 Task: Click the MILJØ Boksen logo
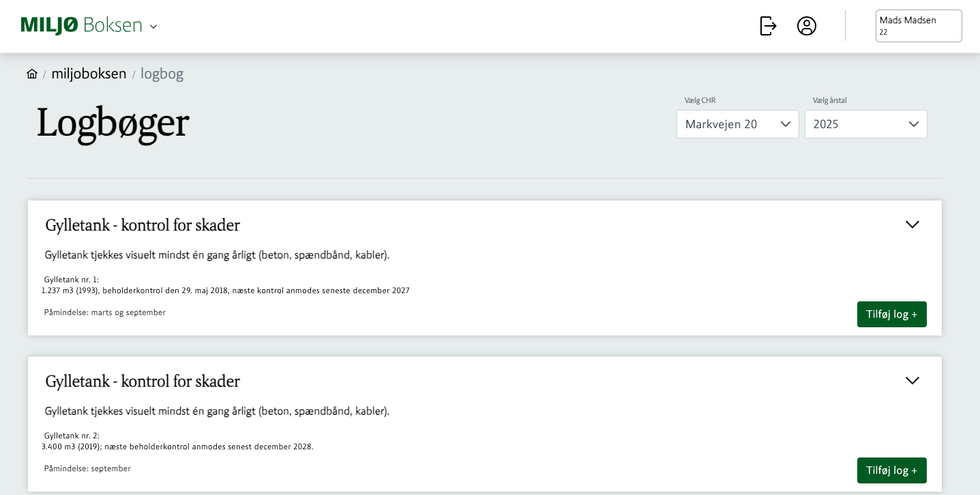[x=81, y=25]
